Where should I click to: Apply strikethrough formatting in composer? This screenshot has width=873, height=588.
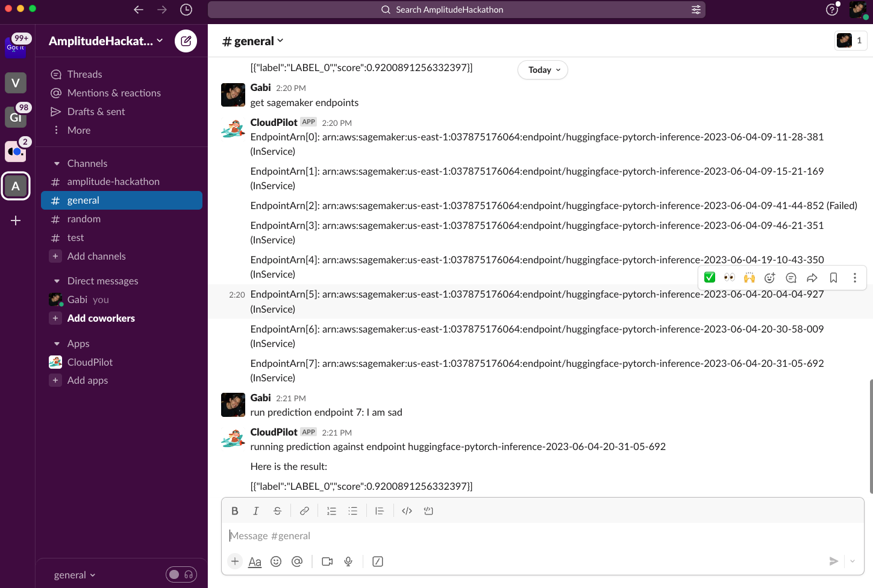coord(277,511)
